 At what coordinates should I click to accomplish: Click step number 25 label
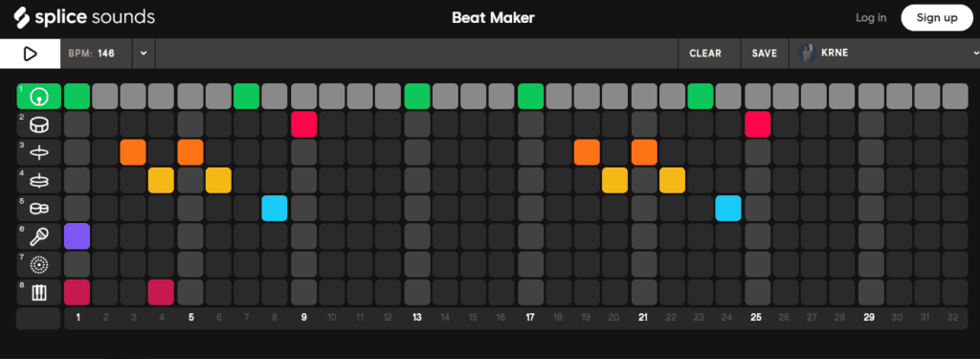click(756, 318)
